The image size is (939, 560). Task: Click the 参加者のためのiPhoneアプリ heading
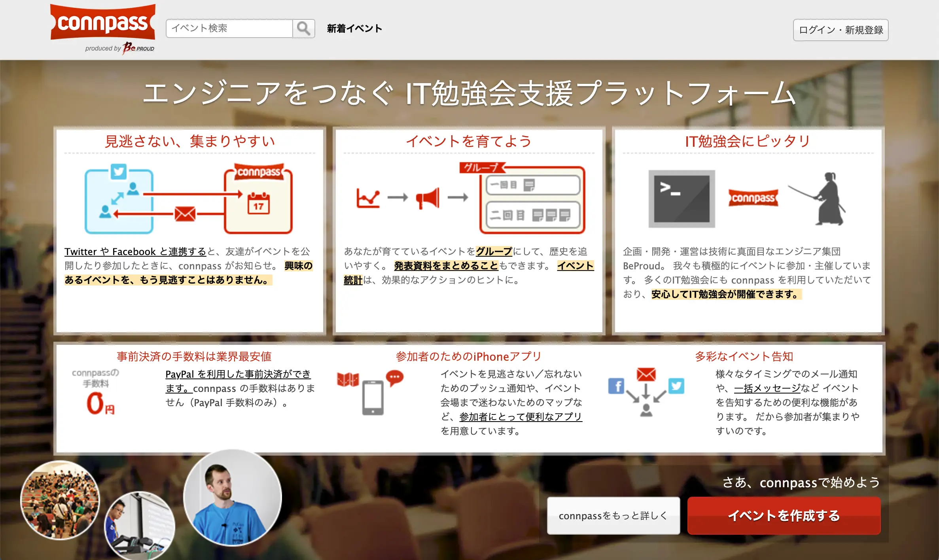469,357
